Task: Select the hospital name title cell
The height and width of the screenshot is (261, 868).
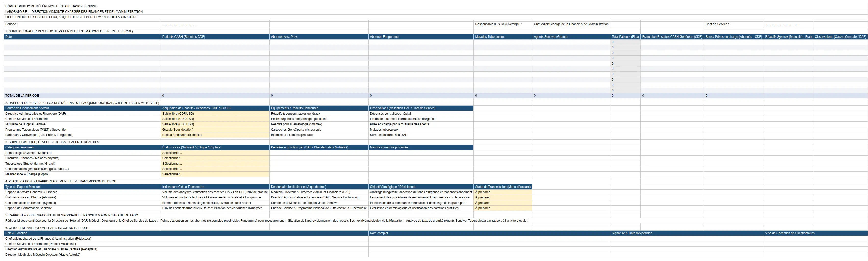Action: pos(436,6)
